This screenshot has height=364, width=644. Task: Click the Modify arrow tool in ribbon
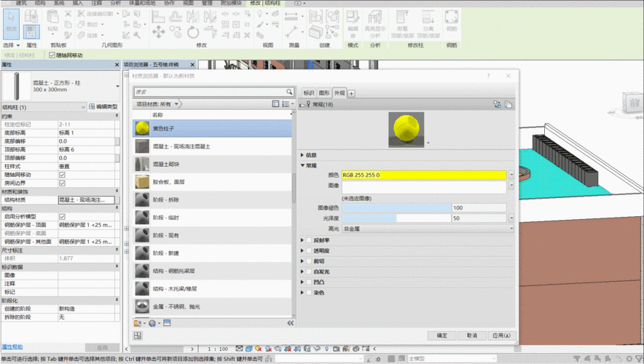click(x=12, y=20)
